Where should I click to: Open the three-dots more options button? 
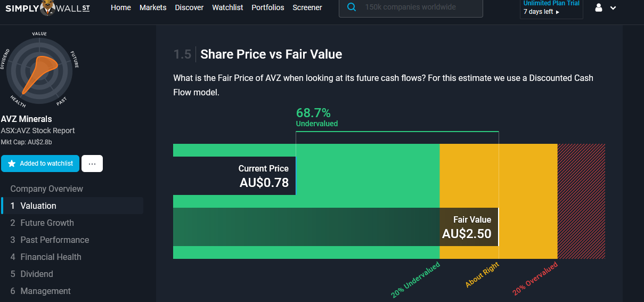[92, 164]
